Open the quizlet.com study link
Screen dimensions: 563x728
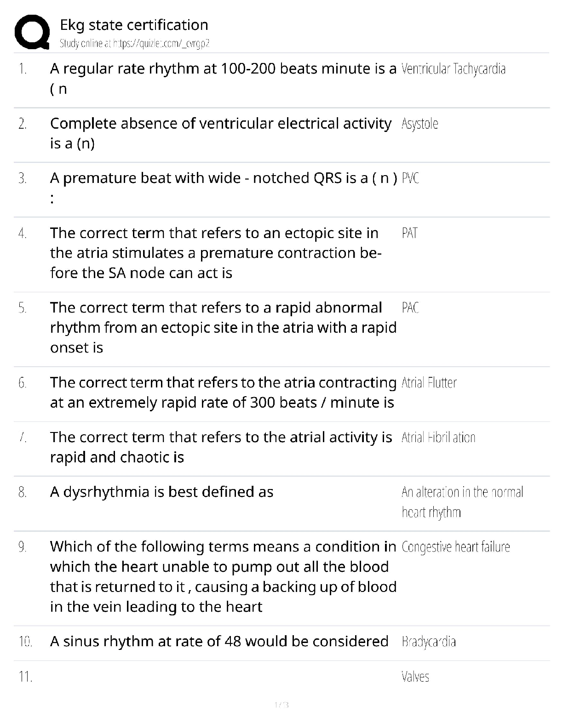[x=135, y=44]
